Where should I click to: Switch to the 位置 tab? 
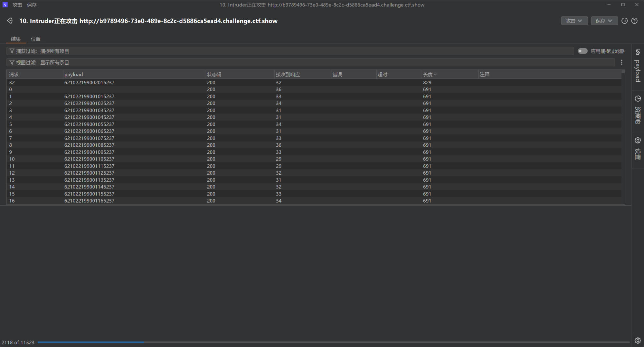[35, 39]
